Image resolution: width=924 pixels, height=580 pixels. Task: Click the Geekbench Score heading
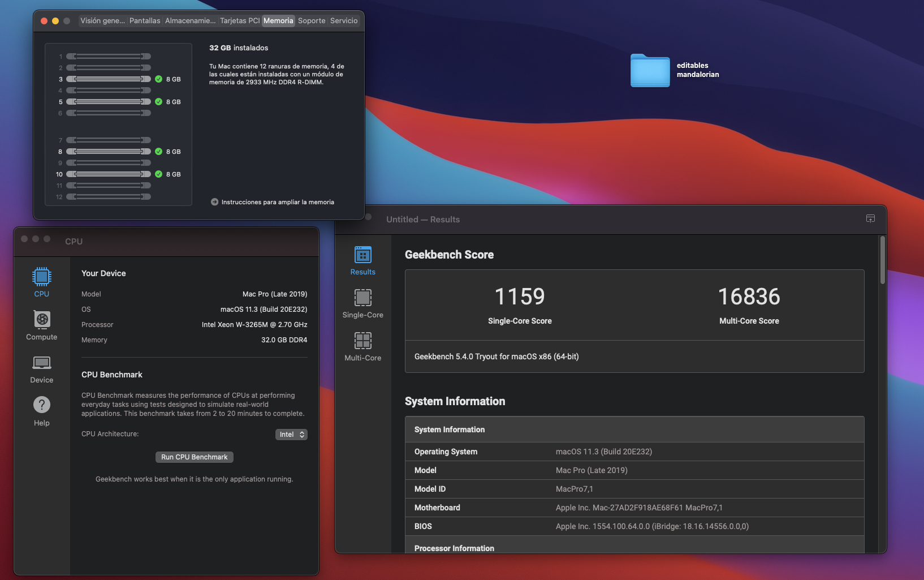click(x=449, y=255)
